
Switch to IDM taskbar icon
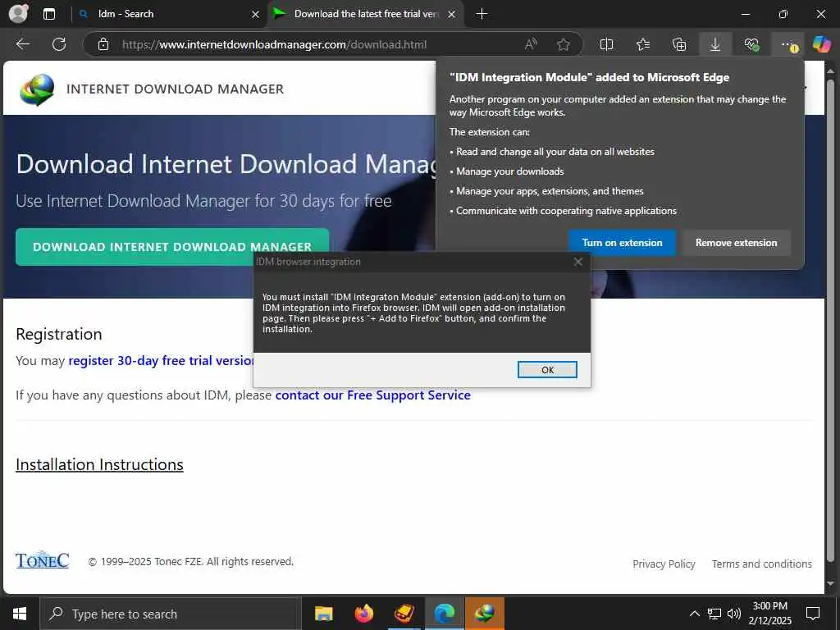click(x=484, y=614)
